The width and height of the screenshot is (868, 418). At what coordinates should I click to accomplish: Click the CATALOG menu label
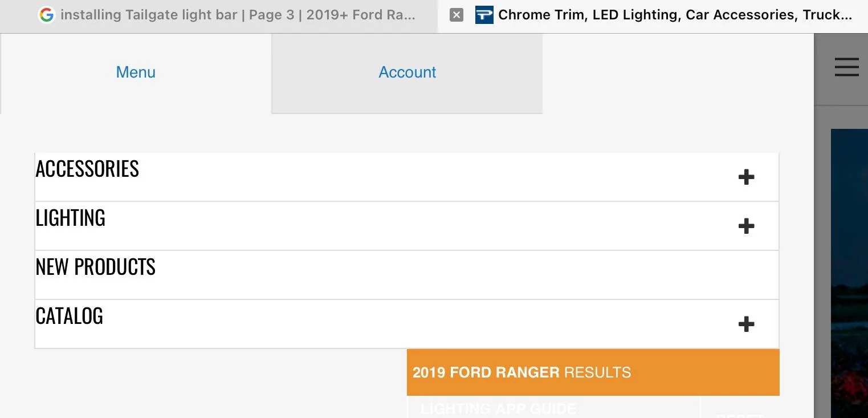click(70, 316)
